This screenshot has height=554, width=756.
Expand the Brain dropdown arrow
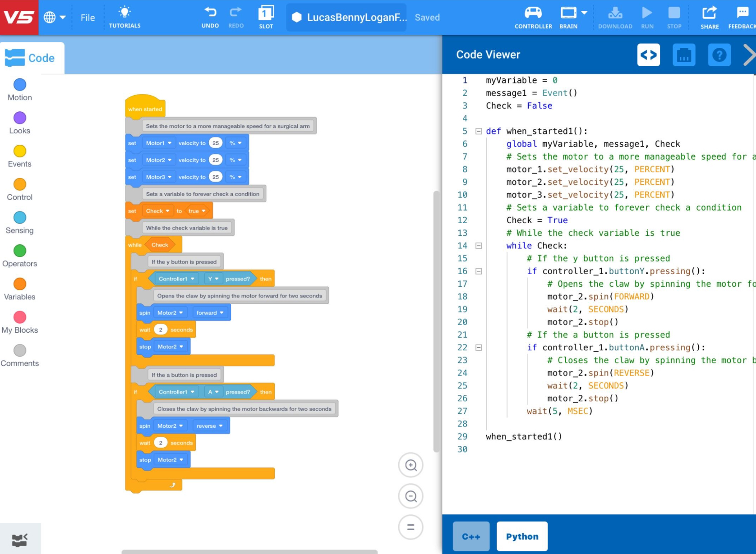[584, 13]
